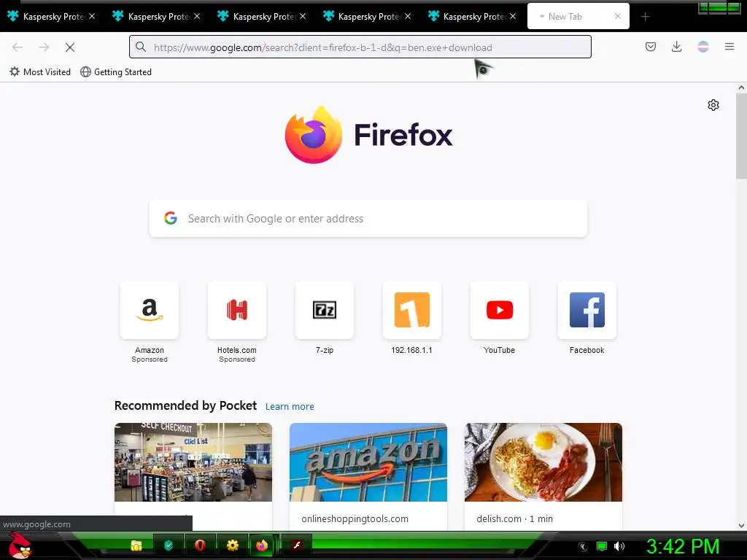The height and width of the screenshot is (560, 747).
Task: Click the onlineshoppingtools.com story source
Action: coord(355,518)
